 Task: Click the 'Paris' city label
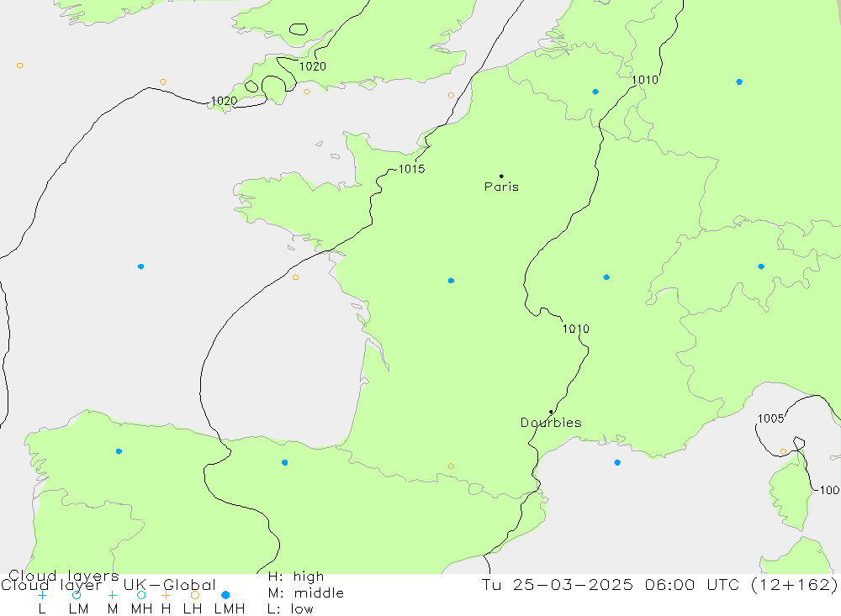(x=501, y=187)
